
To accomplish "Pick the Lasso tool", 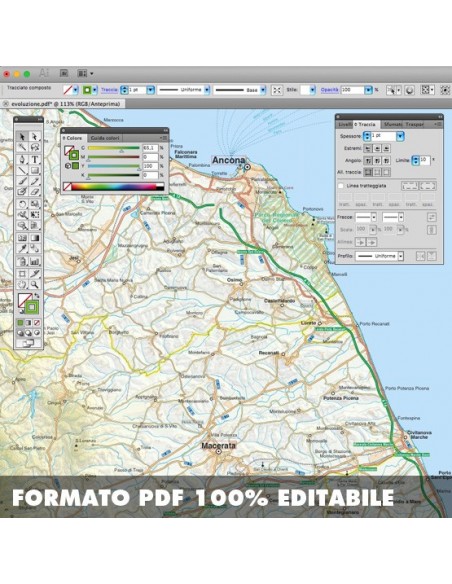I will (x=35, y=147).
